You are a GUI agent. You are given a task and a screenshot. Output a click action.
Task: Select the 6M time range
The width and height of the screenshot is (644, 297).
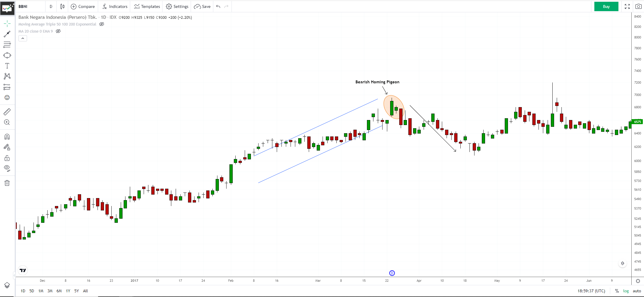pos(59,291)
